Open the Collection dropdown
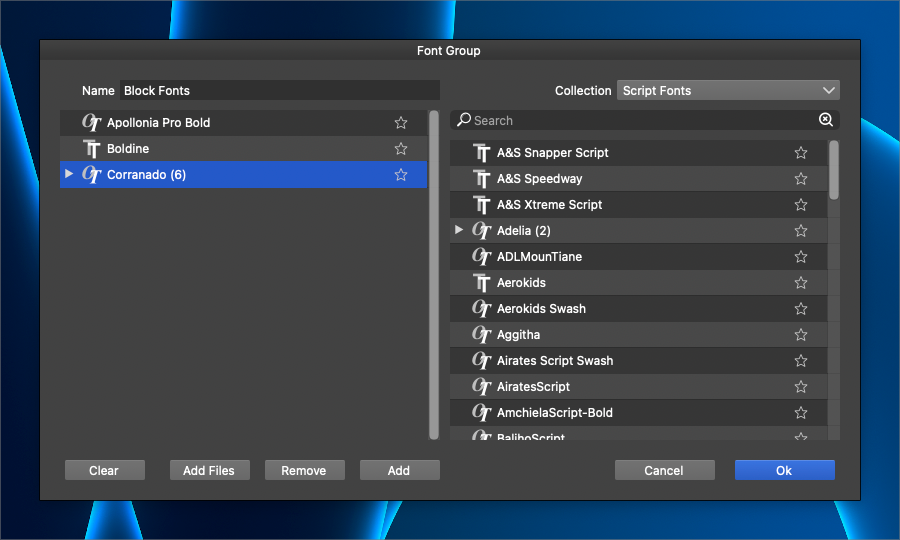The image size is (900, 540). (x=728, y=91)
